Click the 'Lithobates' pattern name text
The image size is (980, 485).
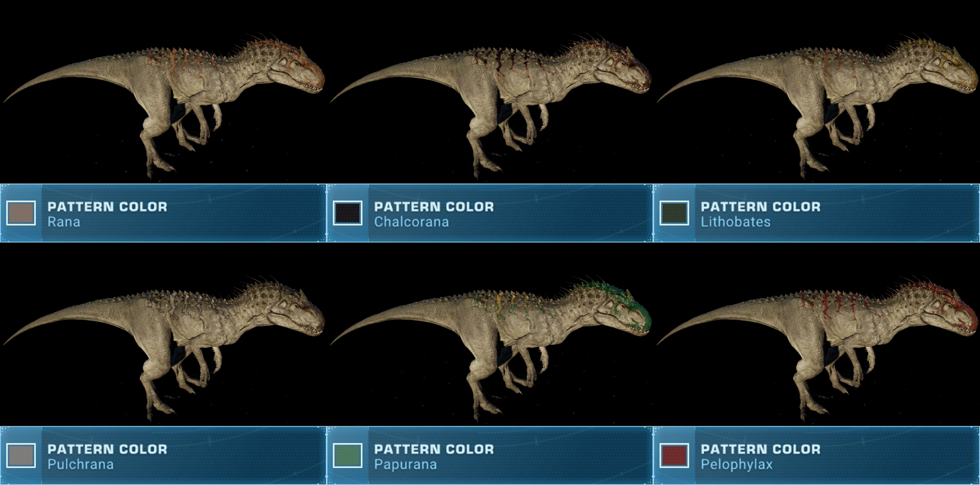tap(736, 222)
